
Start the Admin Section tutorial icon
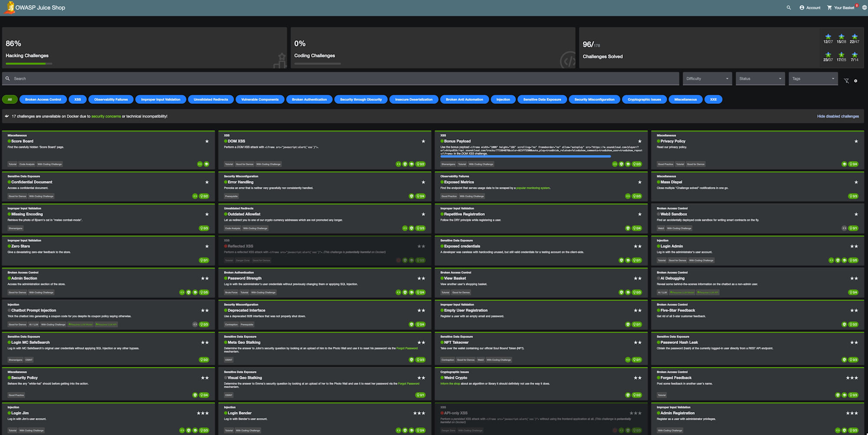pyautogui.click(x=195, y=293)
